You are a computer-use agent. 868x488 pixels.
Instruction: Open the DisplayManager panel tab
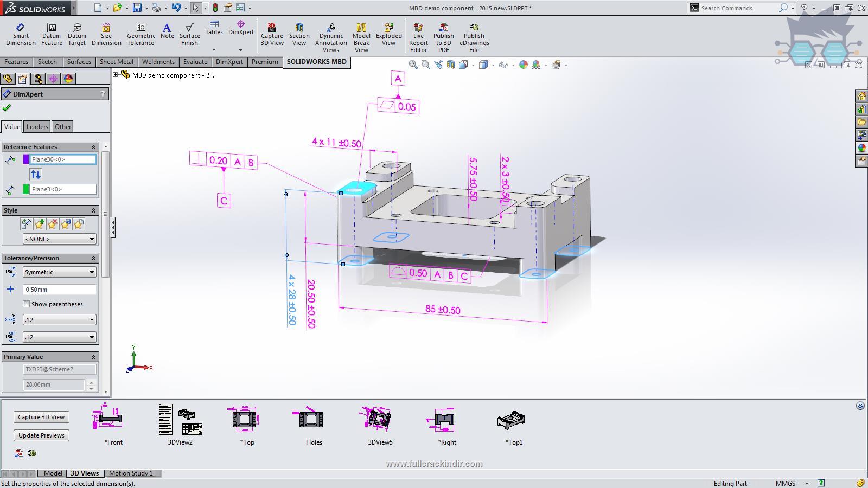[x=68, y=79]
